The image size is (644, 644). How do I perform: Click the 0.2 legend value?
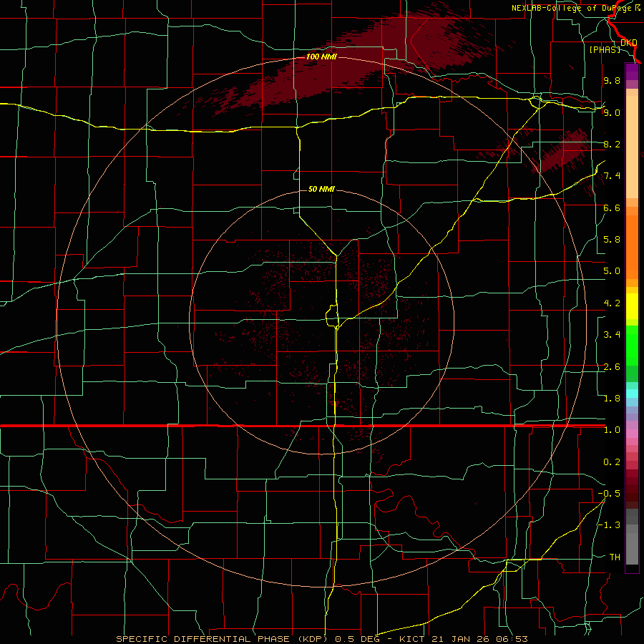coord(612,462)
